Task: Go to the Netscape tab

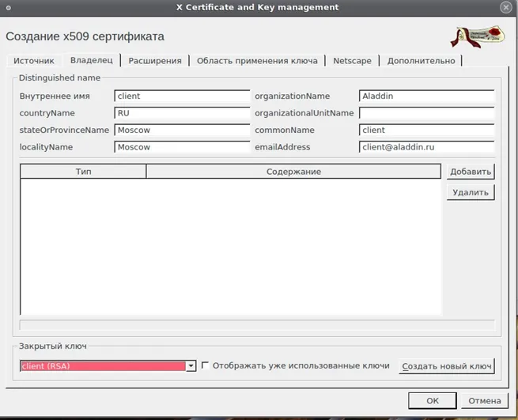Action: coord(352,61)
